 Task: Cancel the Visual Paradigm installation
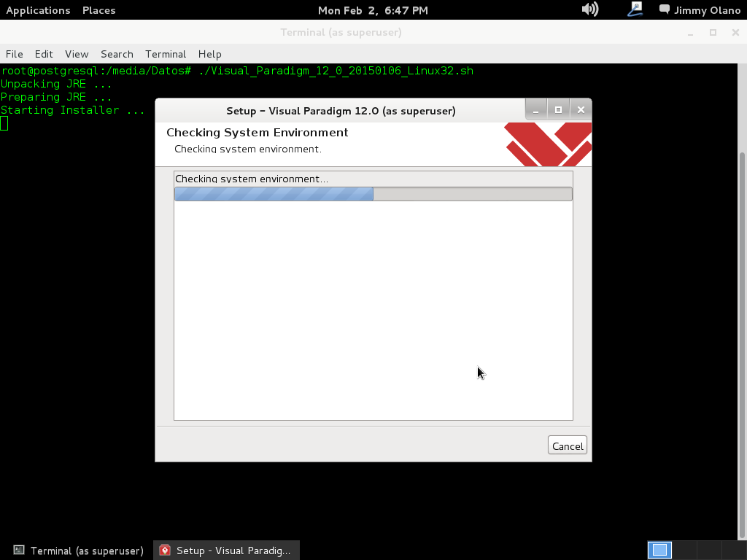click(x=567, y=446)
